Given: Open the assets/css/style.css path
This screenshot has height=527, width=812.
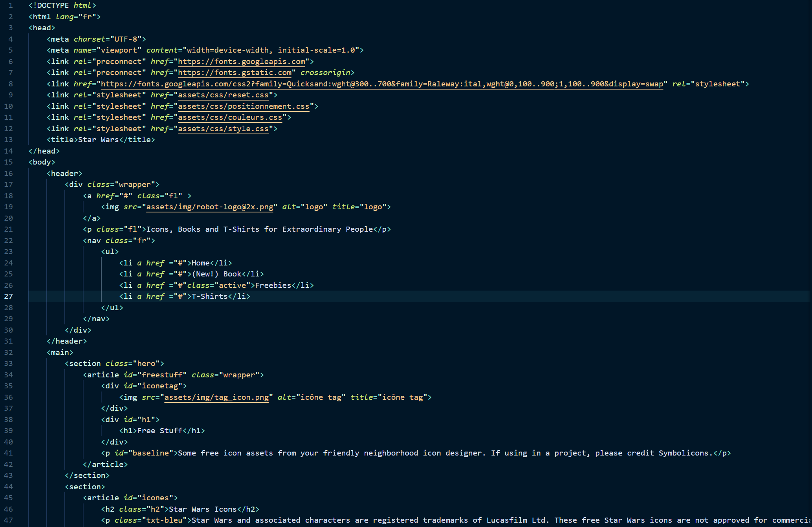Looking at the screenshot, I should click(223, 129).
